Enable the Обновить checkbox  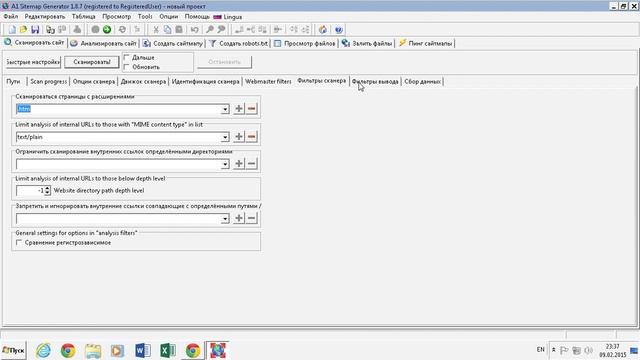(x=127, y=67)
